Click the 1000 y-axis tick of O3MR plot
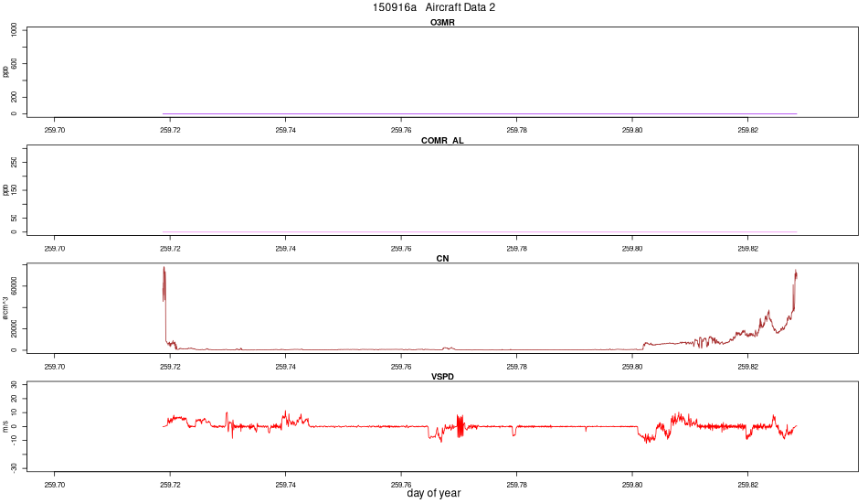The width and height of the screenshot is (868, 503). click(14, 30)
